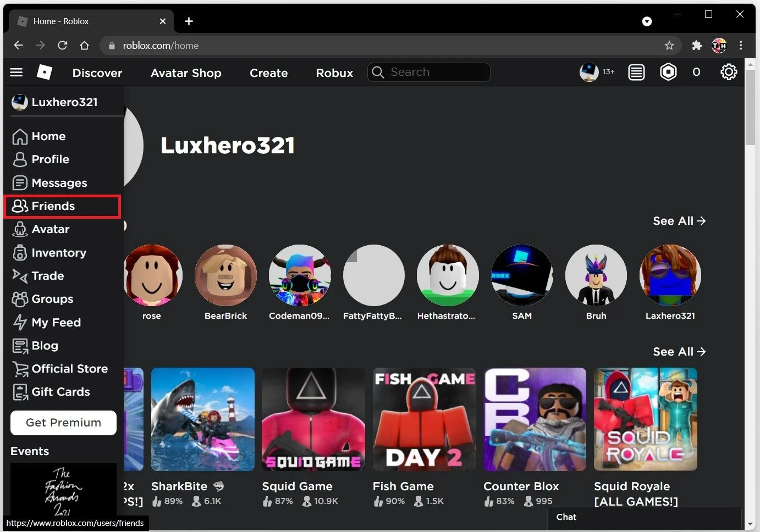Click the browser back arrow

(x=18, y=45)
